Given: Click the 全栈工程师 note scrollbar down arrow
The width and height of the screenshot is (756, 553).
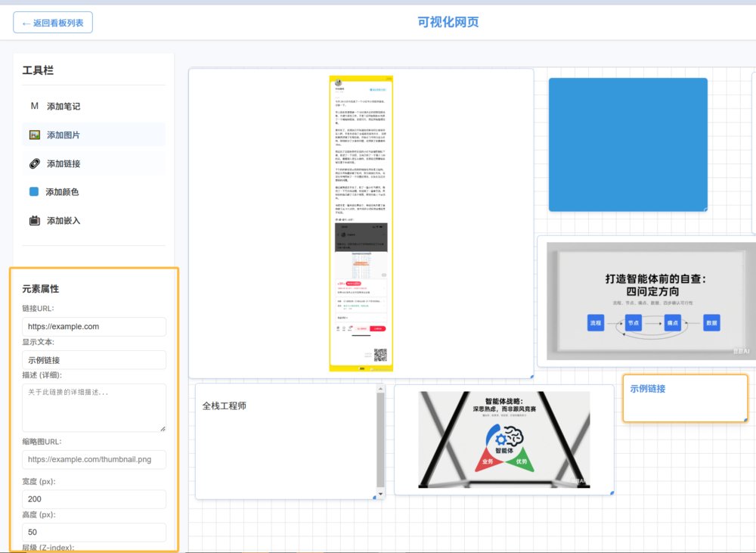Looking at the screenshot, I should 380,493.
